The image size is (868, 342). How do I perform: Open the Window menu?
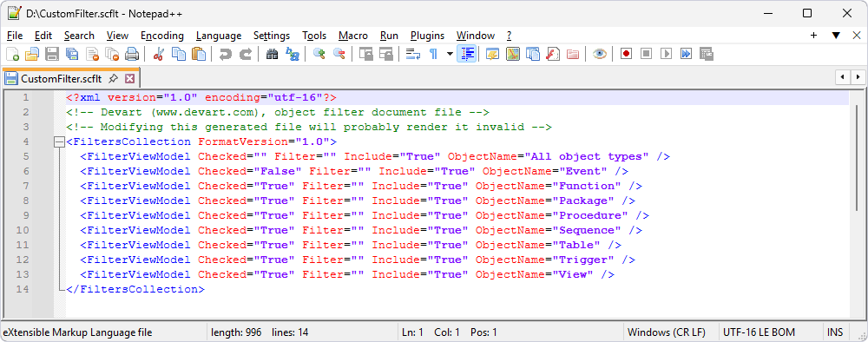[476, 36]
